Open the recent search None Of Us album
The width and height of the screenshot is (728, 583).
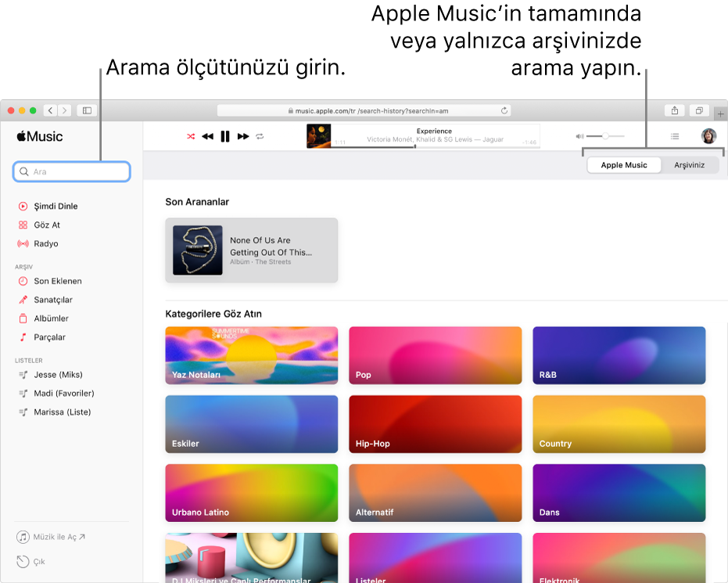coord(252,250)
